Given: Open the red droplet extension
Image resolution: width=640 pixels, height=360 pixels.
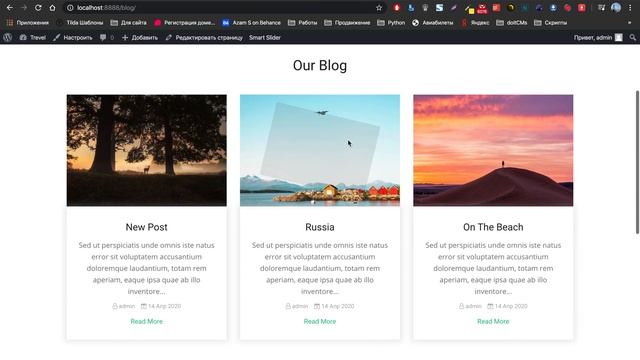Looking at the screenshot, I should (x=396, y=7).
